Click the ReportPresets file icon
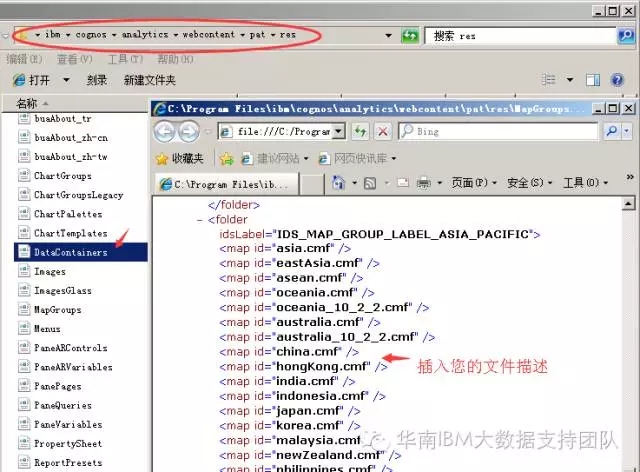Viewport: 640px width, 472px height. tap(24, 462)
